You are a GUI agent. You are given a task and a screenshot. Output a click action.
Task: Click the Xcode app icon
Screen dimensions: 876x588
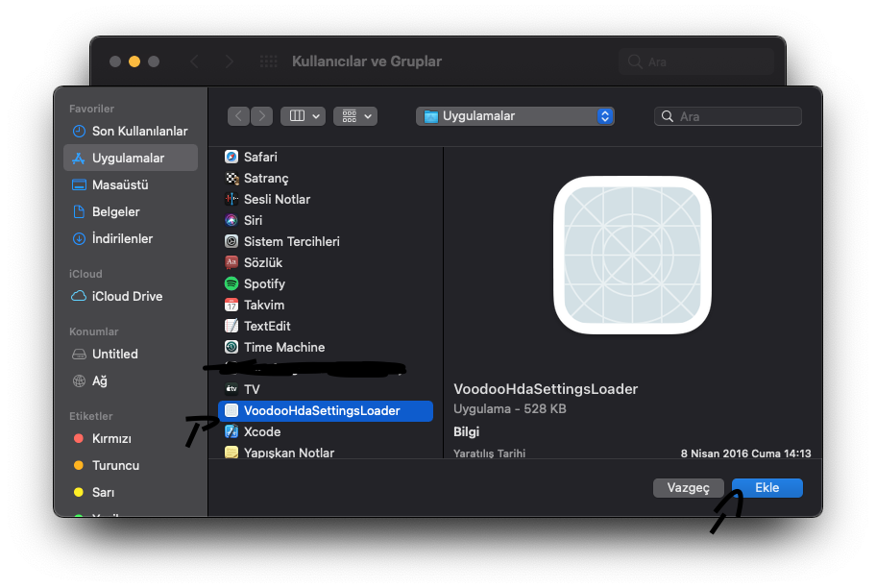[231, 431]
